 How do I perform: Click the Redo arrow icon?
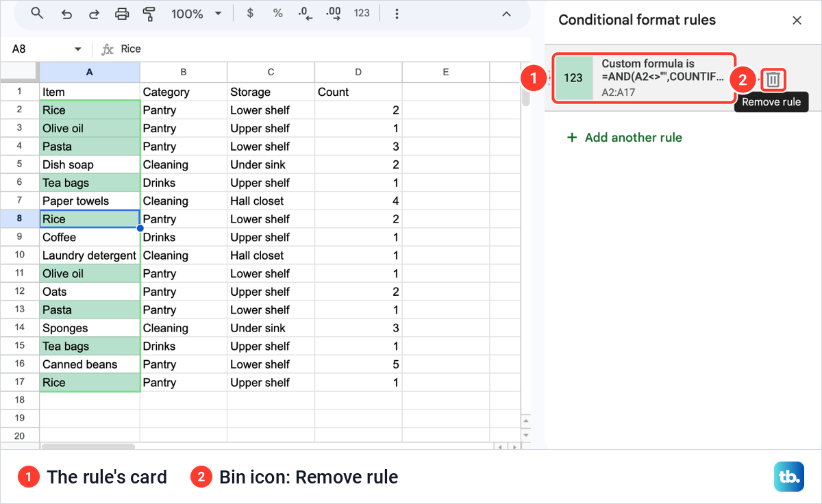(94, 14)
